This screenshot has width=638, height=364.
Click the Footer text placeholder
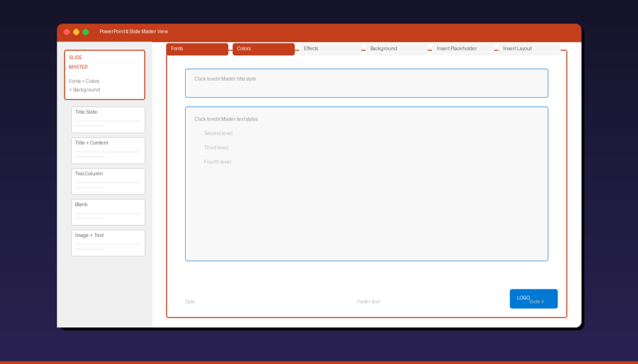click(369, 301)
